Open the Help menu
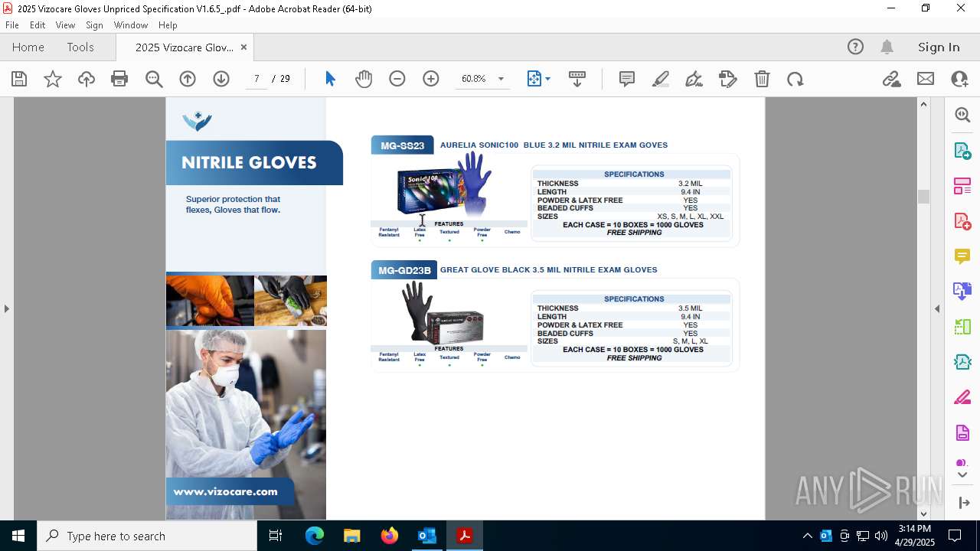The width and height of the screenshot is (980, 551). coord(168,24)
